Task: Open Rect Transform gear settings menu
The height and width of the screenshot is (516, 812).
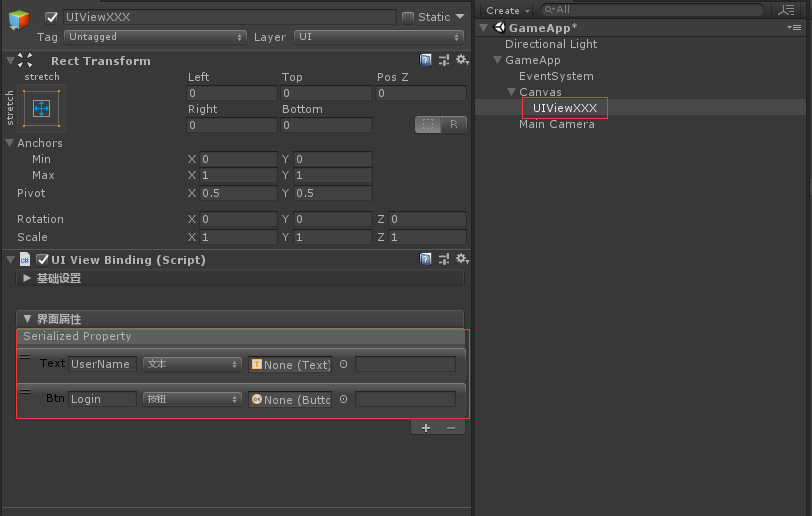Action: 462,60
